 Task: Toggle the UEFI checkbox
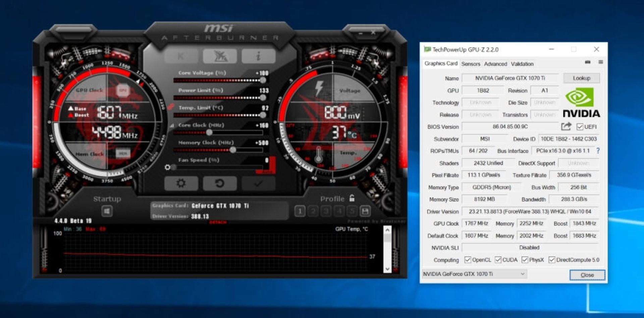580,127
